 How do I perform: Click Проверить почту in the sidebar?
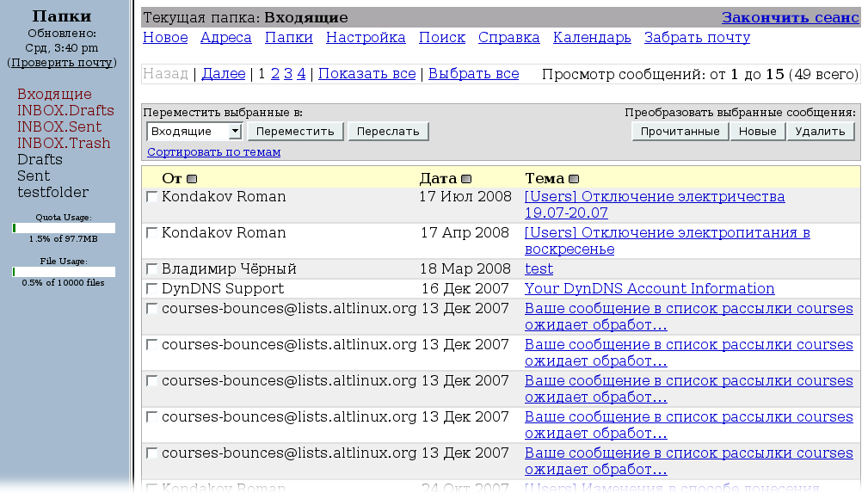[x=62, y=63]
